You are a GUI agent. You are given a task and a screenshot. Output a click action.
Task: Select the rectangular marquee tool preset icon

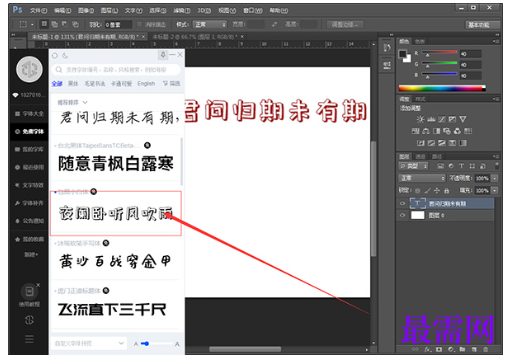click(23, 24)
